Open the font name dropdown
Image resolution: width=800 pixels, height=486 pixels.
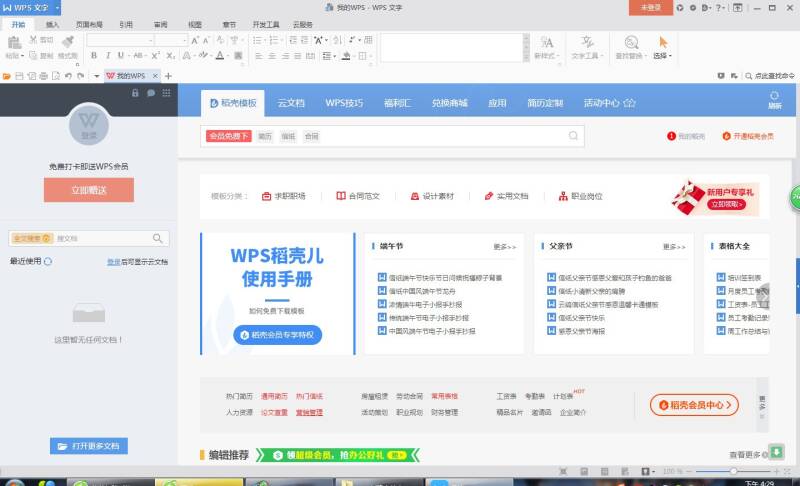pyautogui.click(x=151, y=40)
